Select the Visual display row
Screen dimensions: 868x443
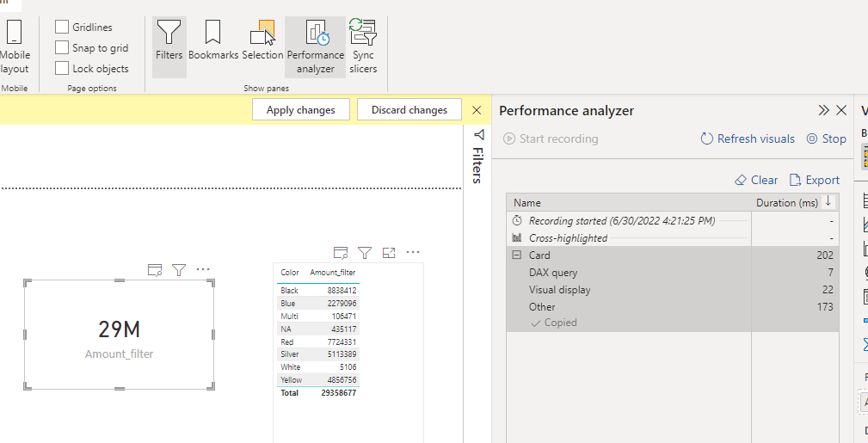pyautogui.click(x=673, y=290)
